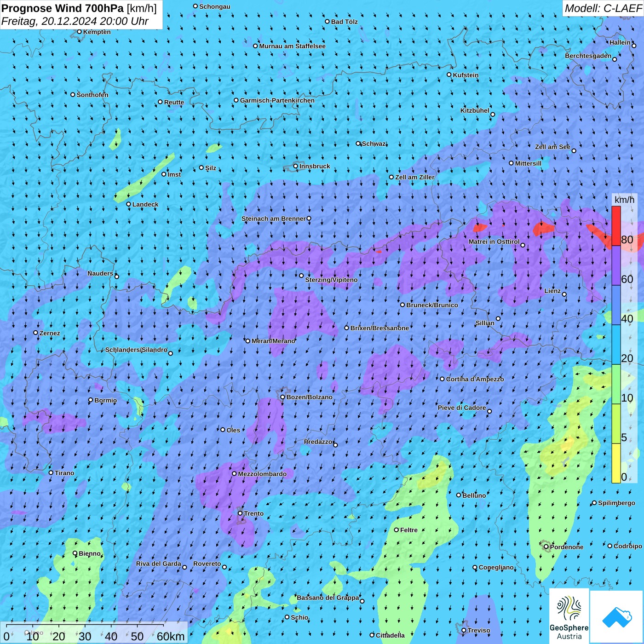Click the Zell am See marker
Image resolution: width=644 pixels, height=644 pixels.
click(x=574, y=150)
